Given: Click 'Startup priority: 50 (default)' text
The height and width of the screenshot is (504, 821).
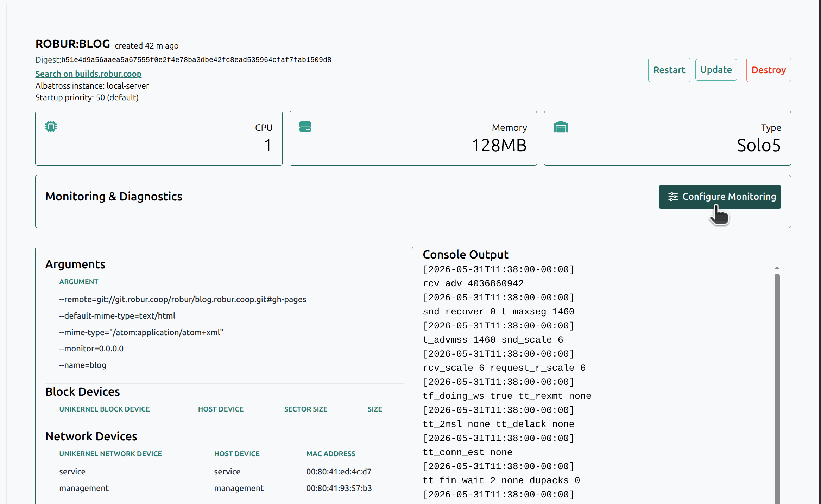Looking at the screenshot, I should pos(87,97).
